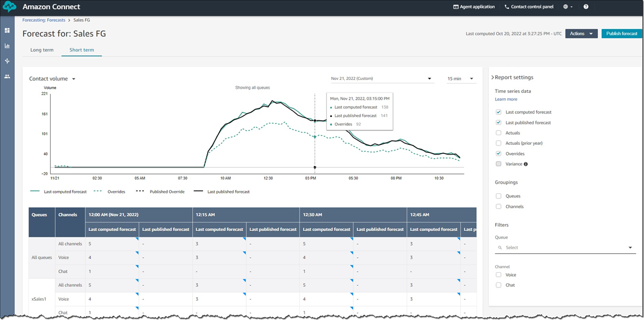Open the globe language selector
The height and width of the screenshot is (320, 644).
tap(568, 7)
